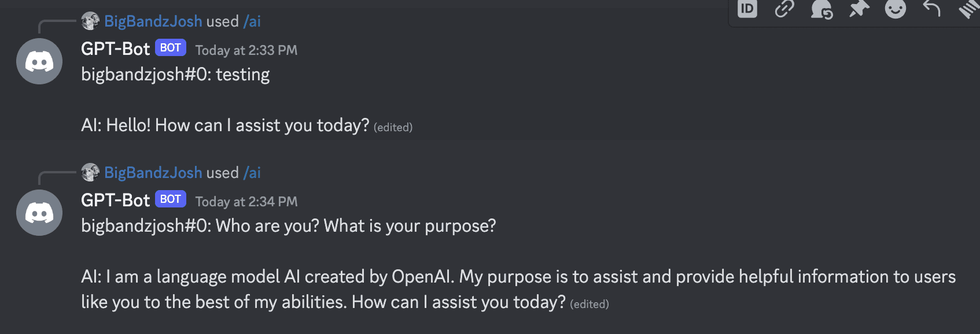Click the (edited) tag on the second message
Image resolution: width=980 pixels, height=334 pixels.
pos(590,303)
